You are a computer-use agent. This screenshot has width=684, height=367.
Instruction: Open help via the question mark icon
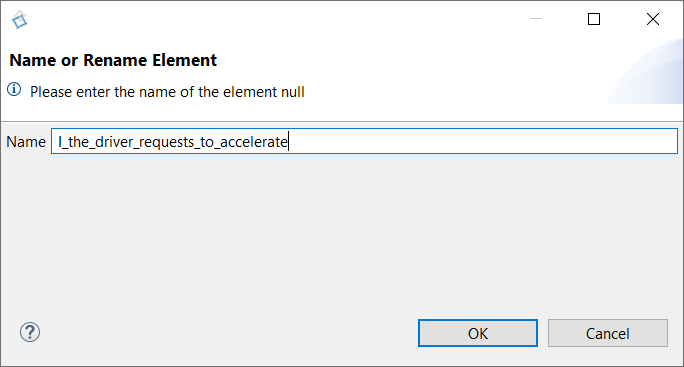coord(30,333)
